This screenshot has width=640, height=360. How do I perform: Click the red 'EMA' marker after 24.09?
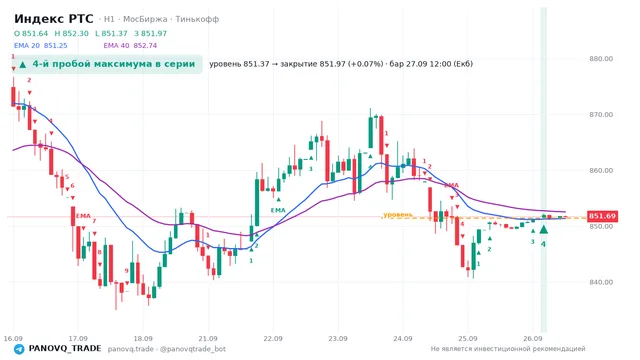pos(451,185)
